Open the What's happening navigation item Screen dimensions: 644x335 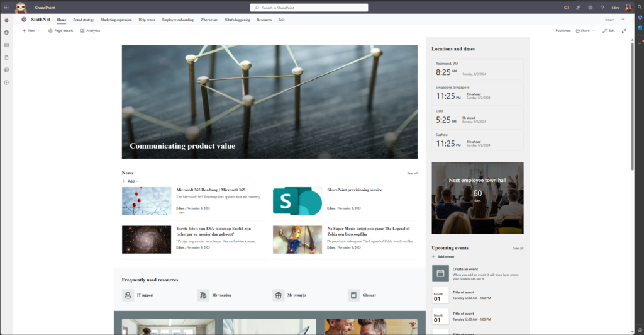[237, 20]
